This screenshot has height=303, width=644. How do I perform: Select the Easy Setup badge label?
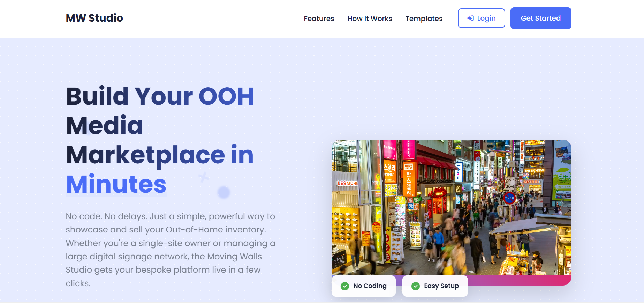pos(441,286)
